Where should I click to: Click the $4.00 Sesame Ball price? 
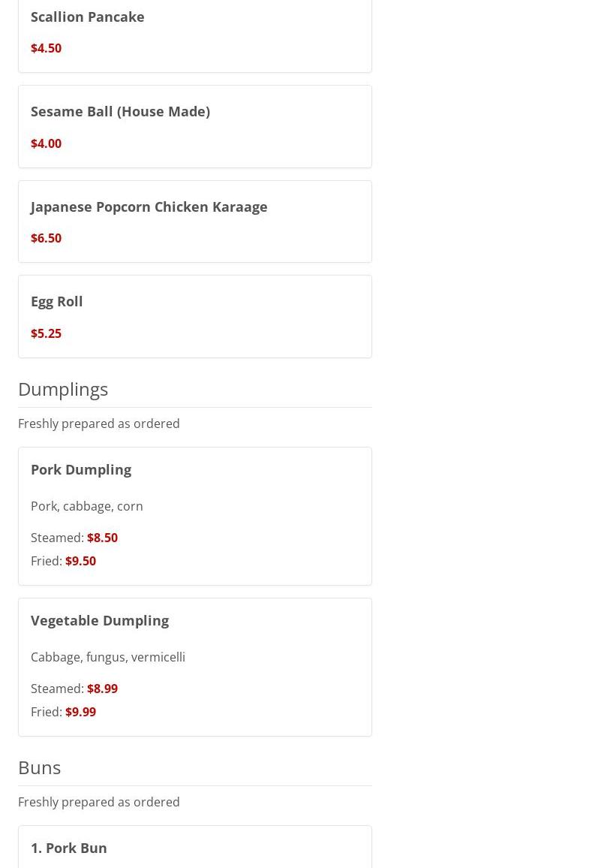46,143
